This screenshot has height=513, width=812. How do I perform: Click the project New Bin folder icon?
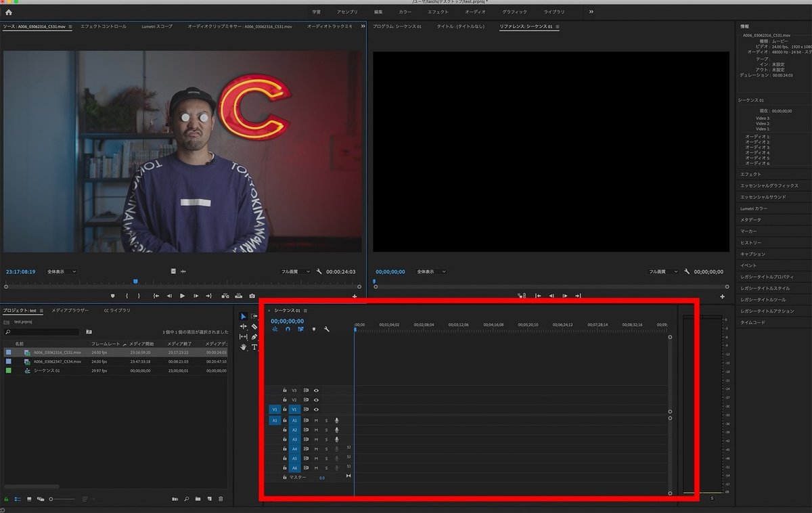[x=198, y=499]
